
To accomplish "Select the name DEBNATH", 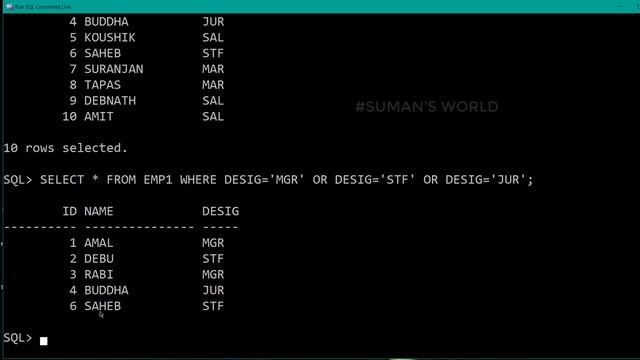I will [x=110, y=101].
